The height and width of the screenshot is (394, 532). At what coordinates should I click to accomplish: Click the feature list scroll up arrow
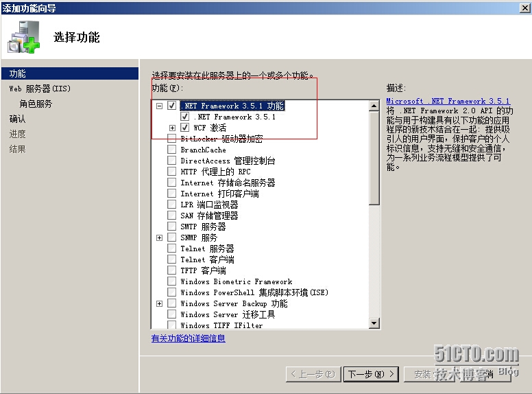click(374, 106)
